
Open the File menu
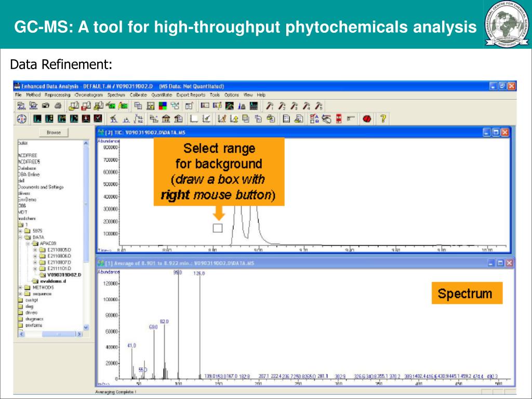click(x=18, y=95)
